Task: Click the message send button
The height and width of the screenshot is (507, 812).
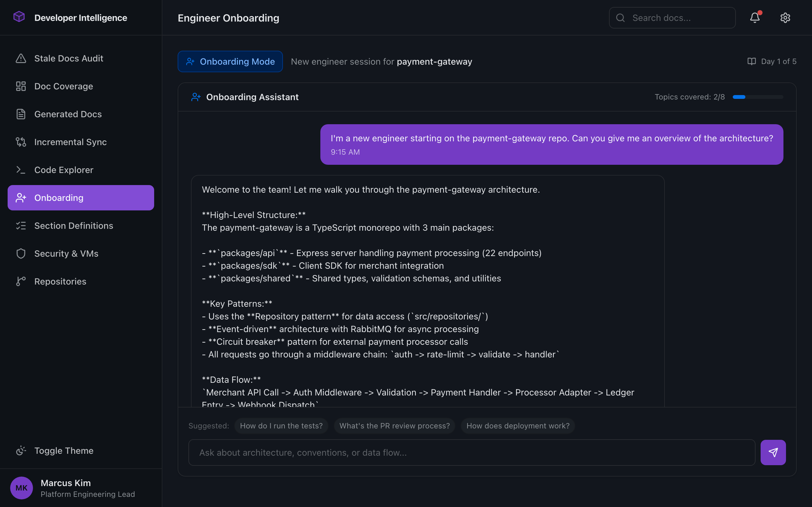Action: tap(773, 452)
